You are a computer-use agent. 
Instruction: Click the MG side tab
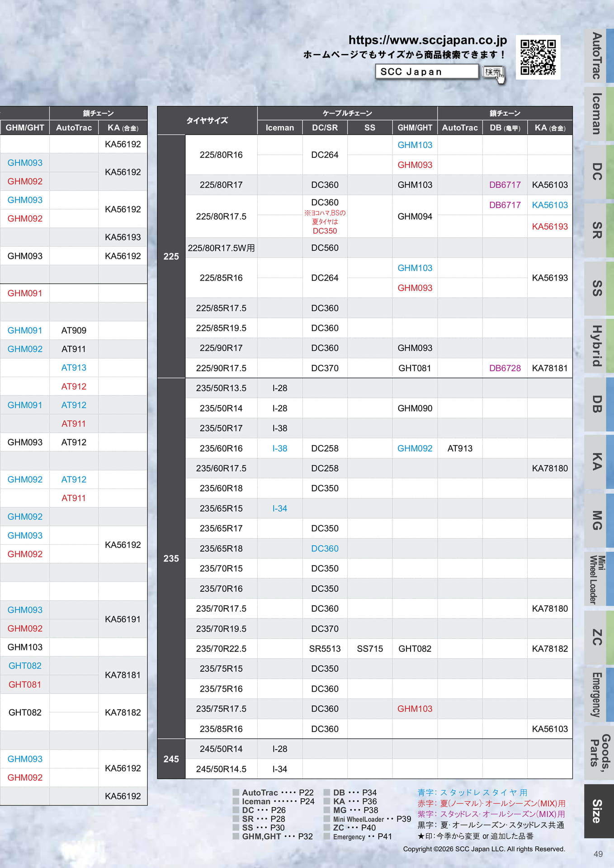pyautogui.click(x=598, y=520)
